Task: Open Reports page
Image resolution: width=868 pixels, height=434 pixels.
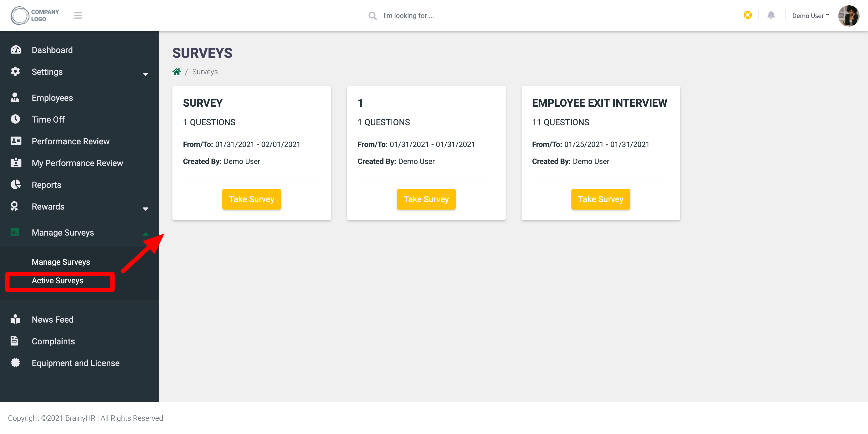Action: tap(46, 185)
